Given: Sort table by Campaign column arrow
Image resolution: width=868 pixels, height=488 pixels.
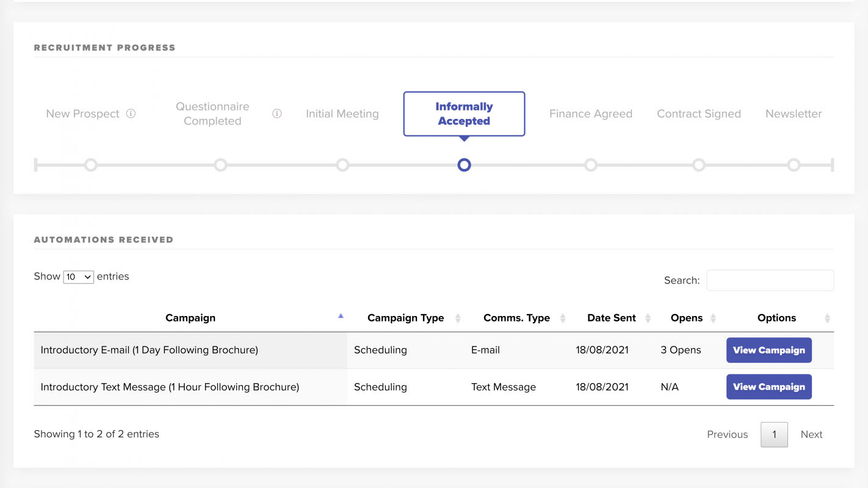Looking at the screenshot, I should (341, 317).
